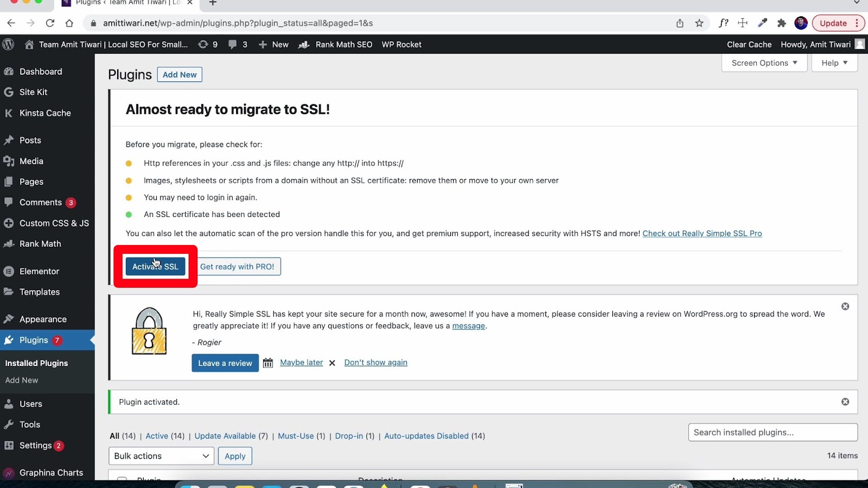Click Apply next to Bulk actions
The image size is (868, 488).
pos(235,456)
